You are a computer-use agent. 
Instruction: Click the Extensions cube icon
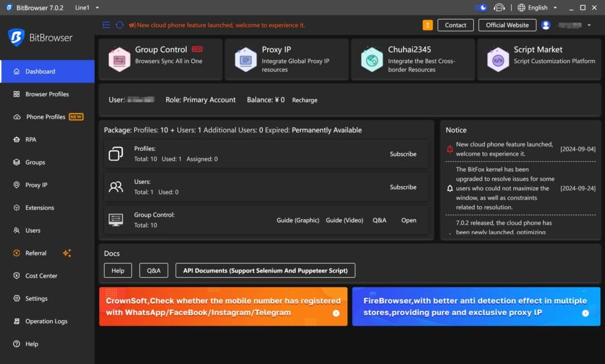coord(17,207)
